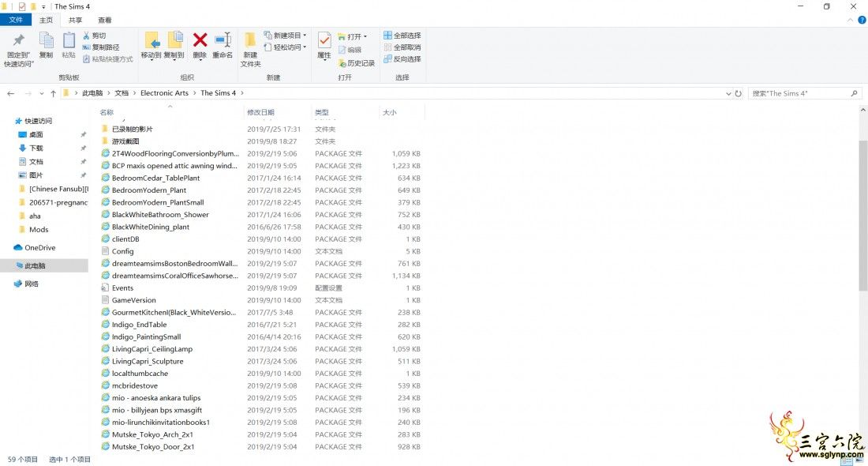Expand address bar history dropdown

[728, 94]
